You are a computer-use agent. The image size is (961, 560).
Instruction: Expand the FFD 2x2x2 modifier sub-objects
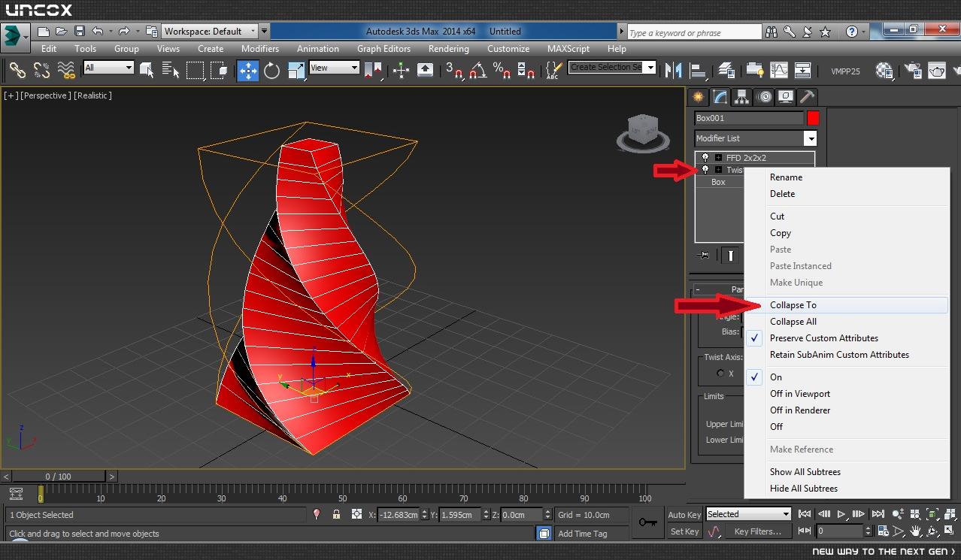718,158
